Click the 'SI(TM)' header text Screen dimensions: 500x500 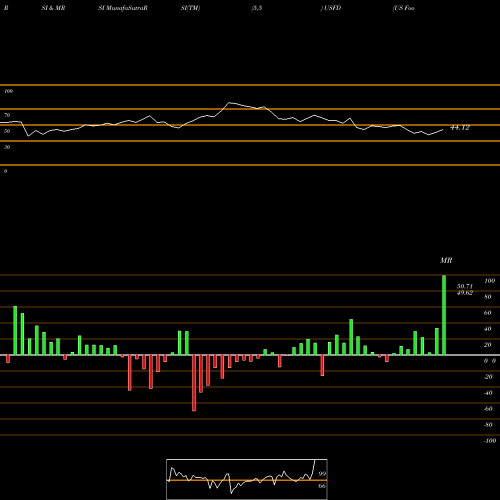pos(190,8)
